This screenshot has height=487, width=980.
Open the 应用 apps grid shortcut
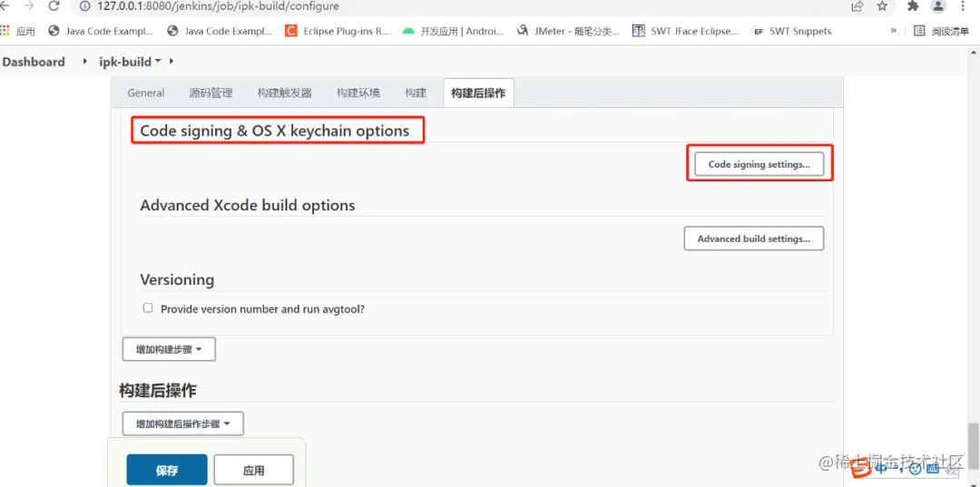click(18, 31)
